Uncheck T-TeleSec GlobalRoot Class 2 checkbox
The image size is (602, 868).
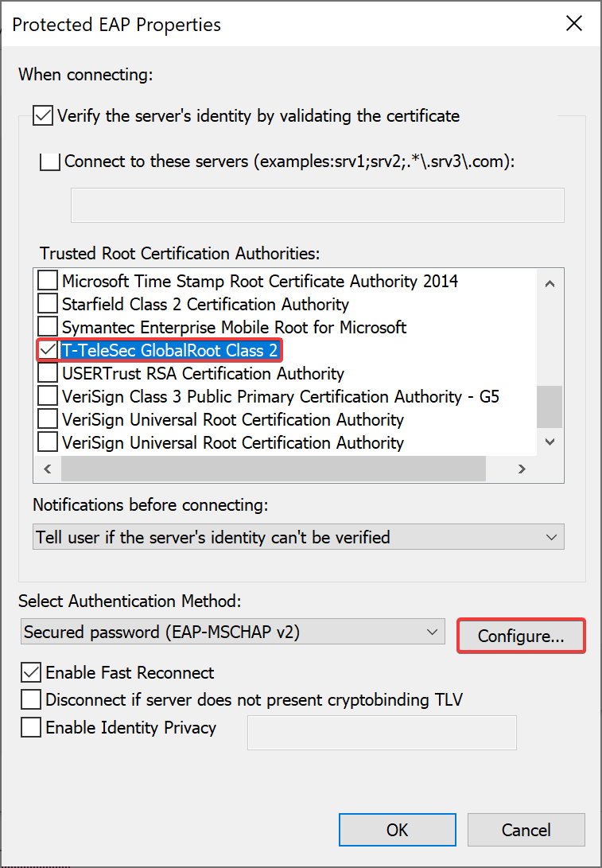(x=48, y=350)
